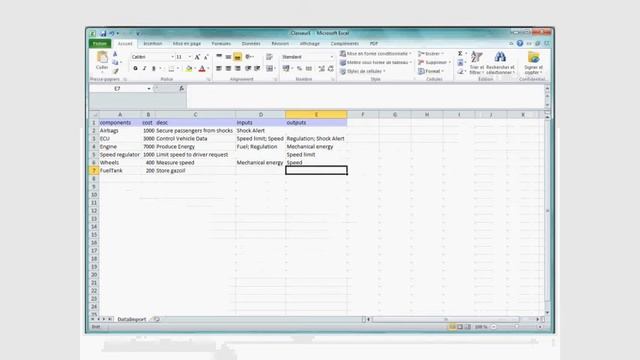Click the Supprimer cells button

(x=434, y=62)
